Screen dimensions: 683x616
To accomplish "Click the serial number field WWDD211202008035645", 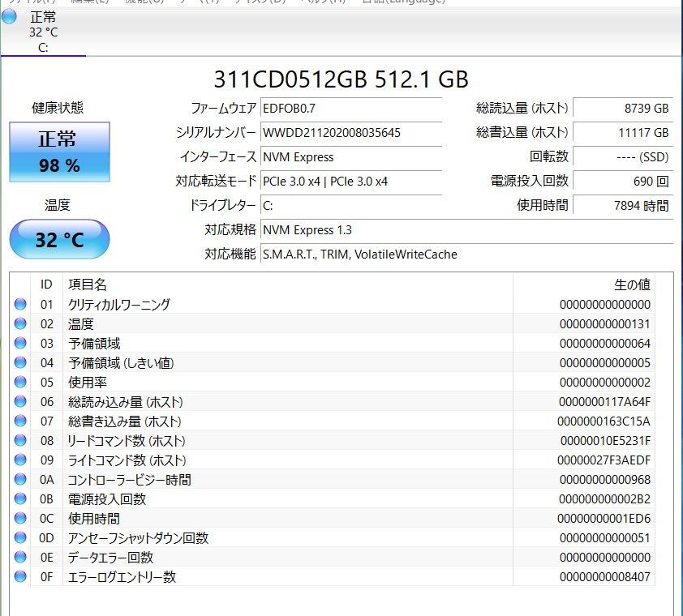I will point(350,132).
